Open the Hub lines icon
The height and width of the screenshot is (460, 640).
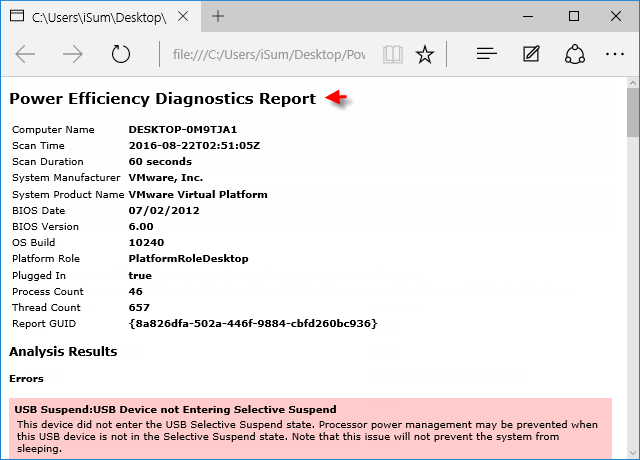[487, 54]
